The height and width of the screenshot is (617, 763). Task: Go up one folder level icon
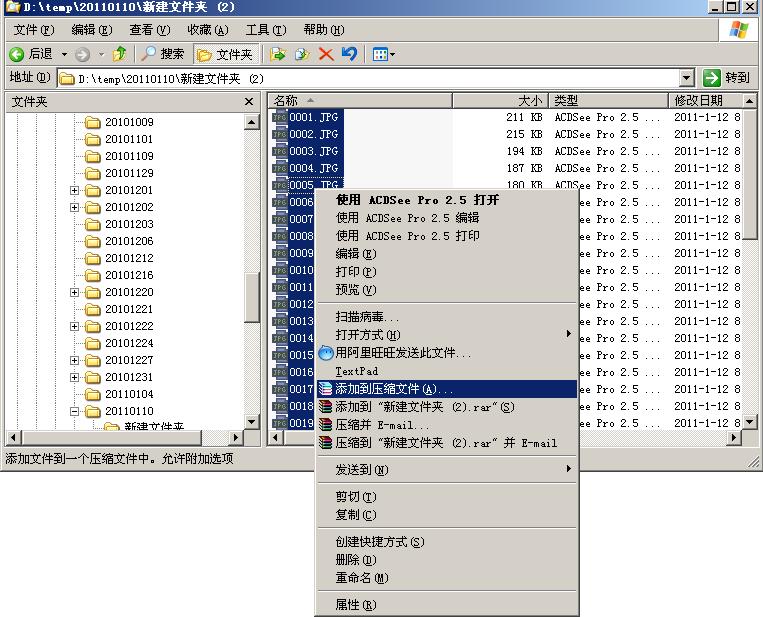tap(119, 54)
